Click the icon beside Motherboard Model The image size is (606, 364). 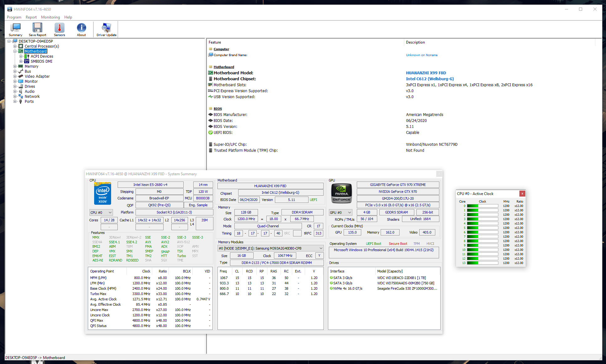click(211, 73)
